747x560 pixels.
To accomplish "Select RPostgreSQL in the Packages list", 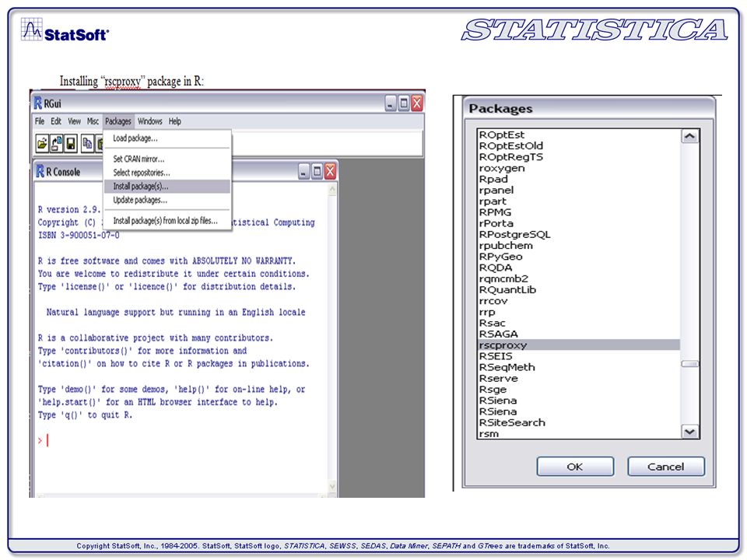I will 579,234.
